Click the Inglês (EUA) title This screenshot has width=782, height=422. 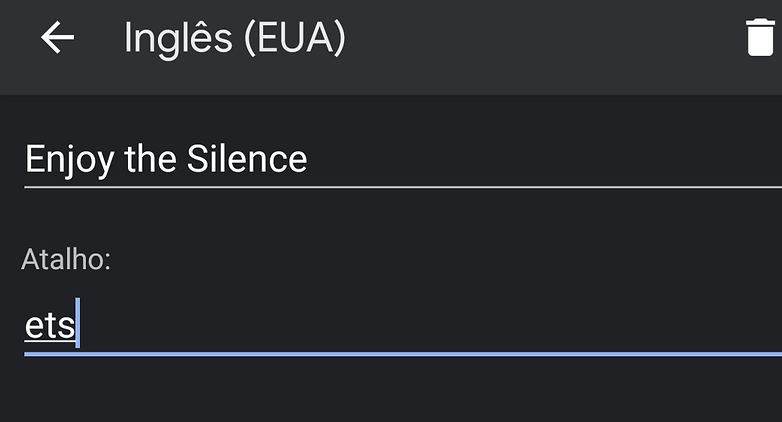coord(234,38)
